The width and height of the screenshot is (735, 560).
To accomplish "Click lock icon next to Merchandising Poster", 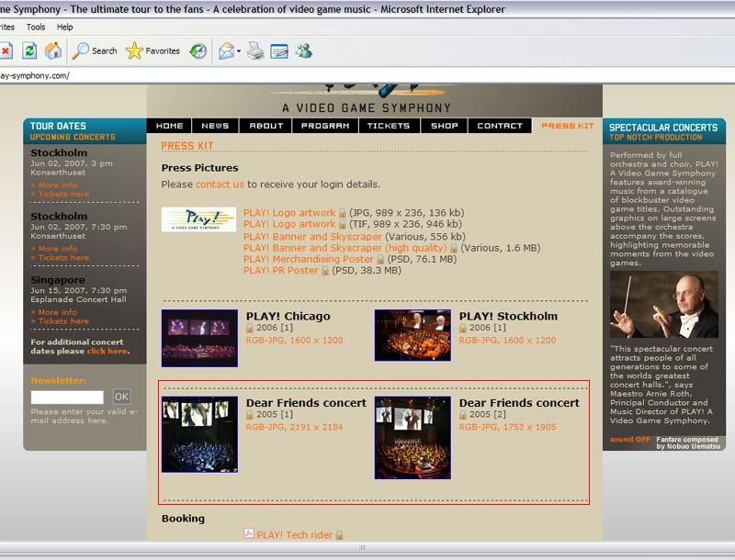I will coord(380,260).
